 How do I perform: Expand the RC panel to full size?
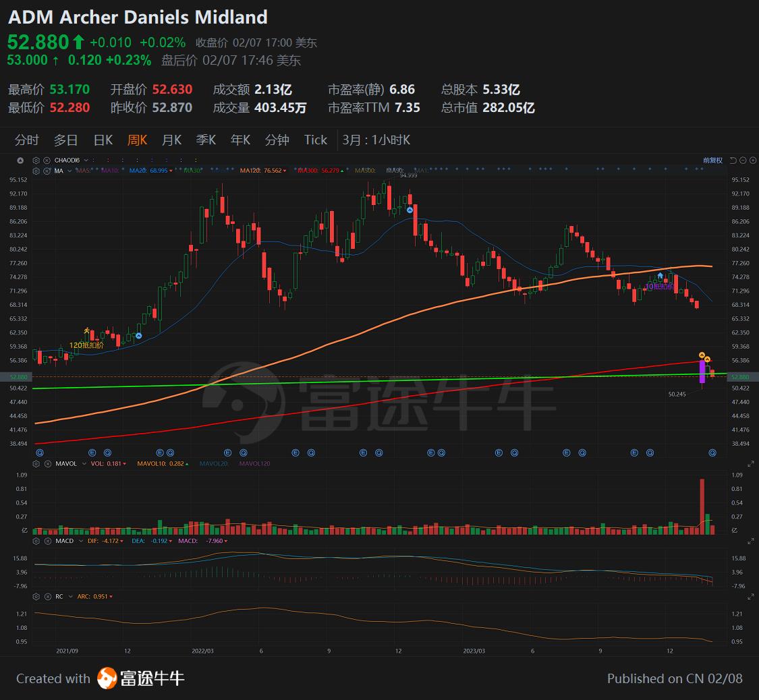click(751, 597)
